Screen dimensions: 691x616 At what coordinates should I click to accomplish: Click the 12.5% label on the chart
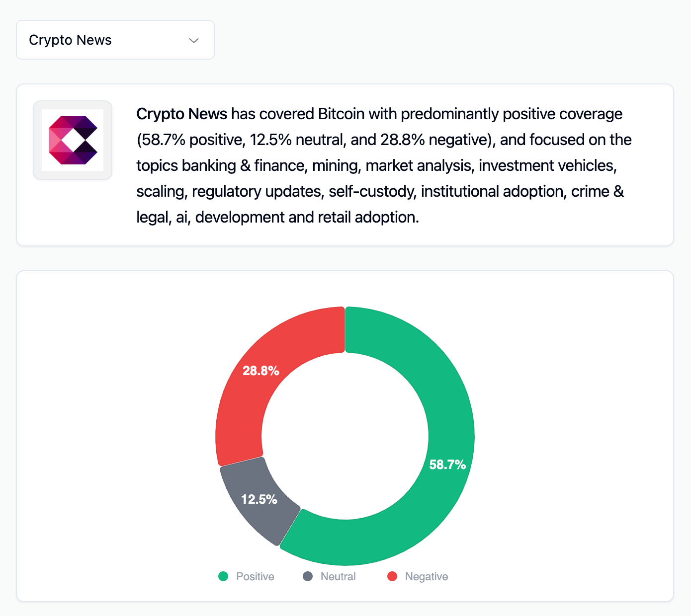click(259, 499)
